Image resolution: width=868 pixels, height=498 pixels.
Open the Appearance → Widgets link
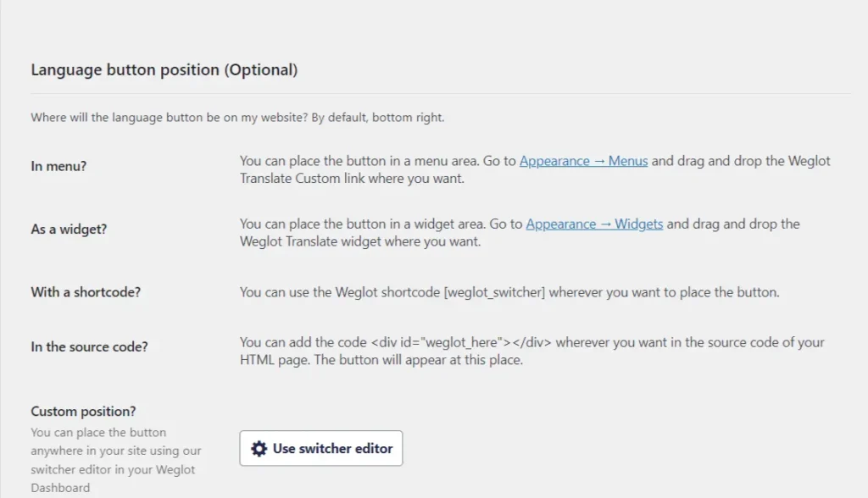click(x=594, y=224)
